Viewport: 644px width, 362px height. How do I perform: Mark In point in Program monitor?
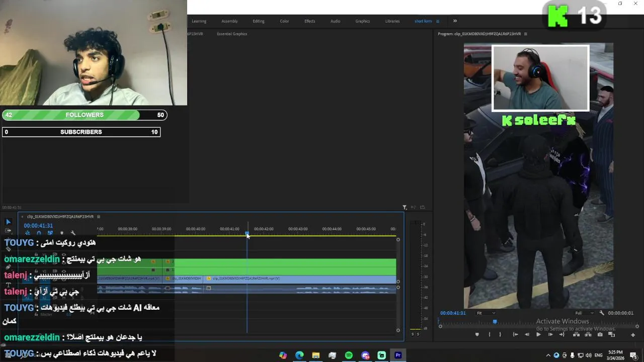(490, 334)
